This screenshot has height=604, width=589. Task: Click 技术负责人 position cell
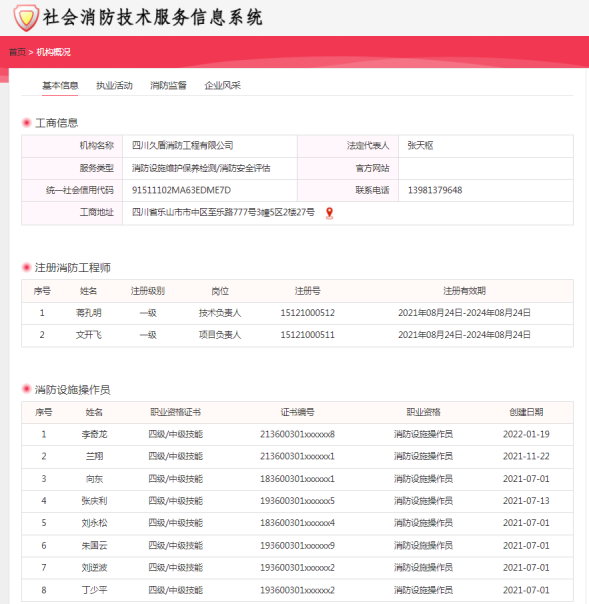220,313
